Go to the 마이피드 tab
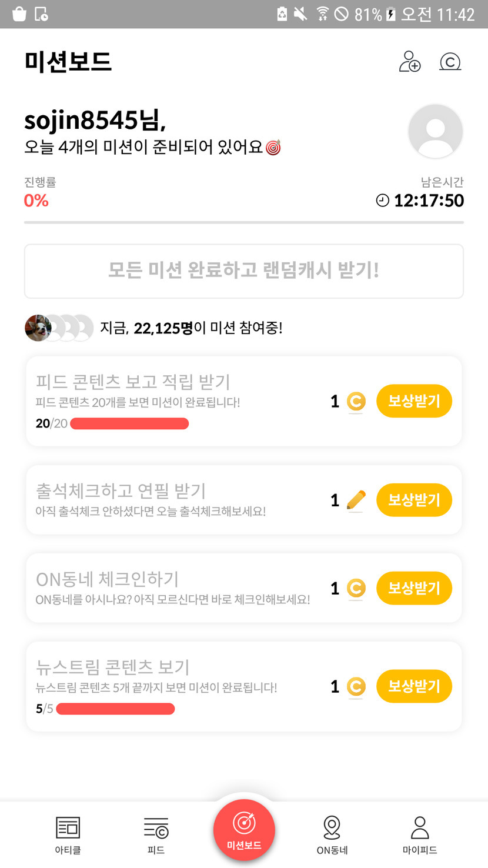The height and width of the screenshot is (868, 488). [x=420, y=834]
